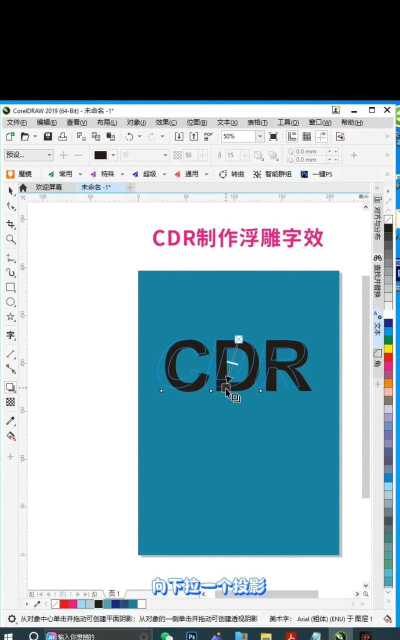
Task: Click the shadow opacity value field
Action: pyautogui.click(x=189, y=155)
